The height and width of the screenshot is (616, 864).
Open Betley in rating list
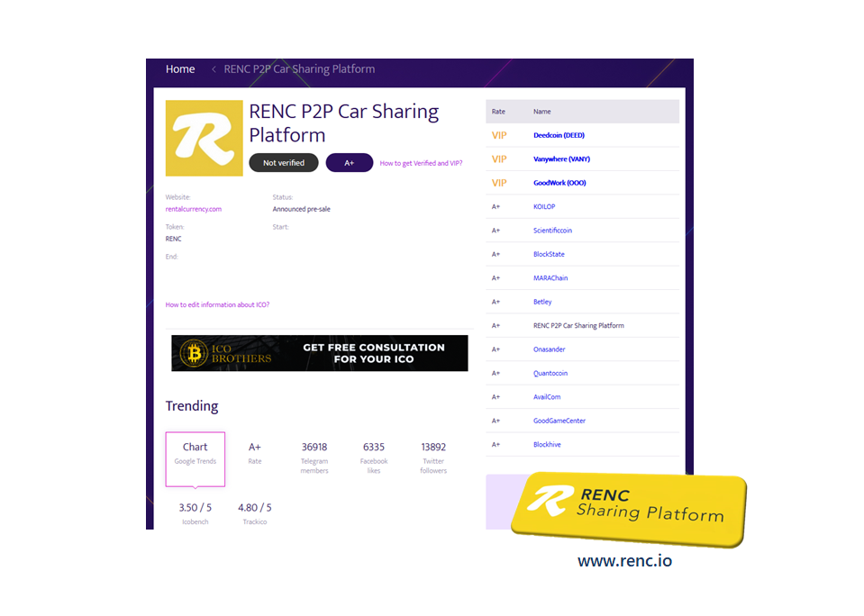tap(542, 302)
